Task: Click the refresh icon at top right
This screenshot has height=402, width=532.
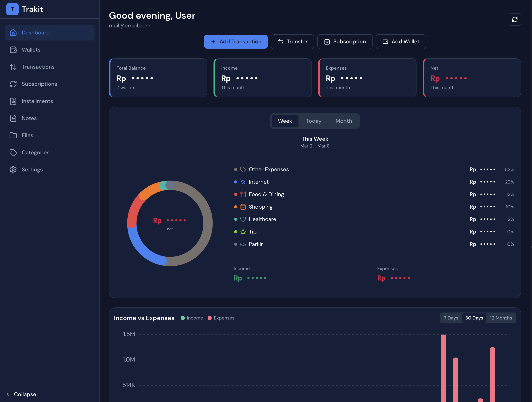Action: pos(514,19)
